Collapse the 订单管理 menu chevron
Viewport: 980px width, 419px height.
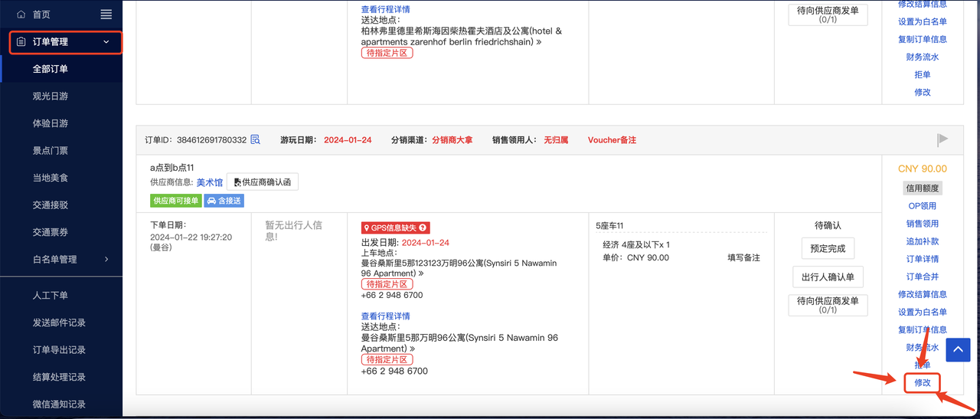(x=106, y=42)
